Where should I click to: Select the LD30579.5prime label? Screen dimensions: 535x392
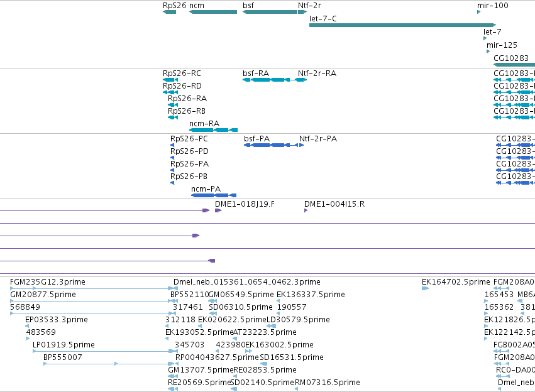click(298, 320)
